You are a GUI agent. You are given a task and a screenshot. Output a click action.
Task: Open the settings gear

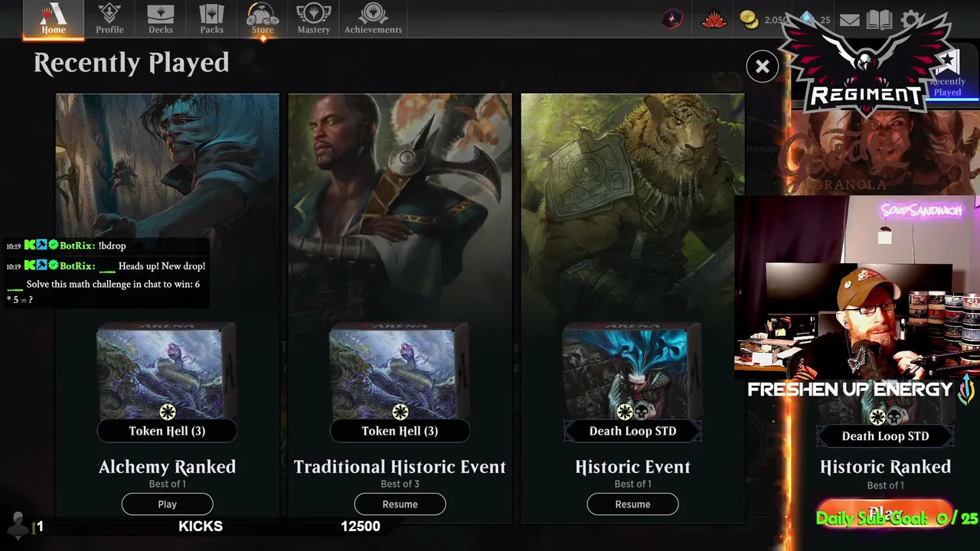[911, 20]
